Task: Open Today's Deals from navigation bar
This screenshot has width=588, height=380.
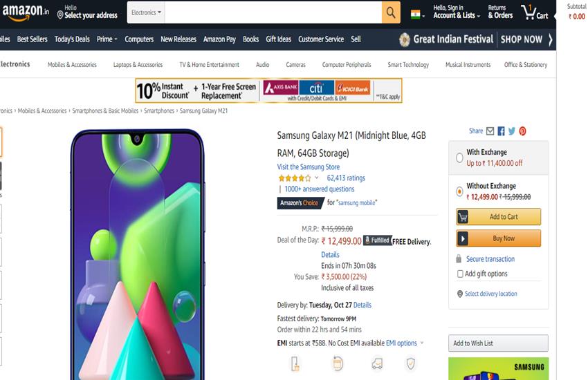Action: [x=73, y=39]
